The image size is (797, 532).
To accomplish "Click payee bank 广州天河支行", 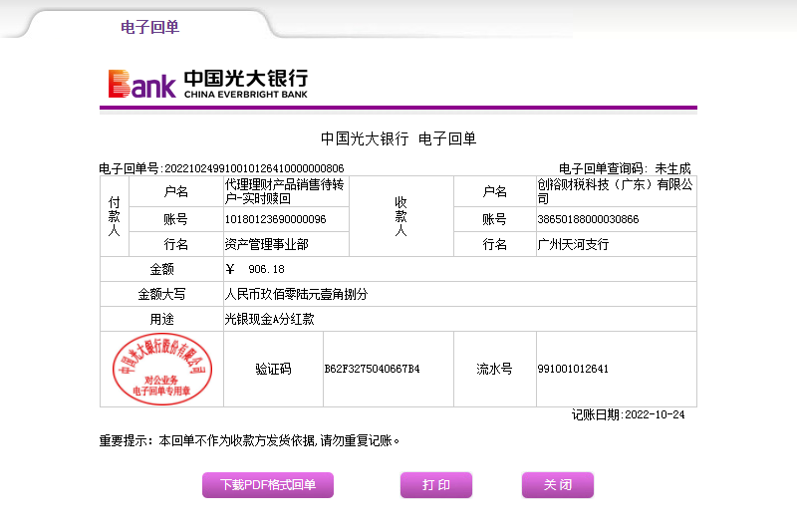I will 573,244.
